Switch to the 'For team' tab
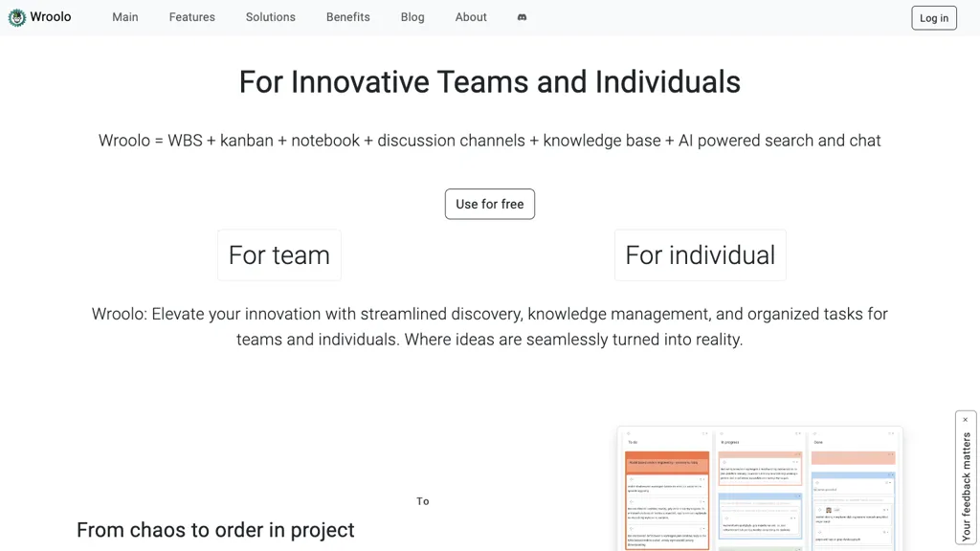The height and width of the screenshot is (551, 980). [279, 255]
